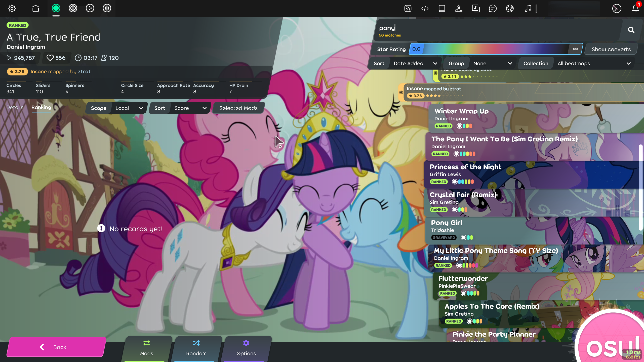
Task: Toggle Selected Mods filter
Action: [x=238, y=108]
